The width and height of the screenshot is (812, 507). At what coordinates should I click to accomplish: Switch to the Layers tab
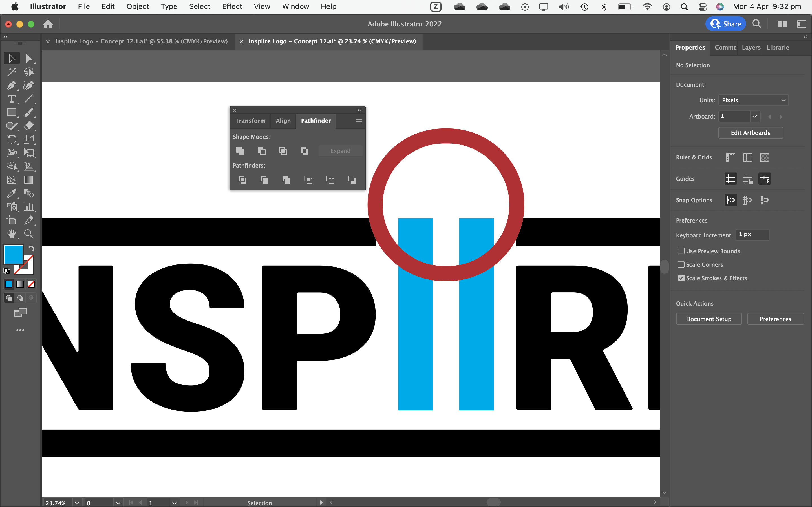(x=751, y=47)
